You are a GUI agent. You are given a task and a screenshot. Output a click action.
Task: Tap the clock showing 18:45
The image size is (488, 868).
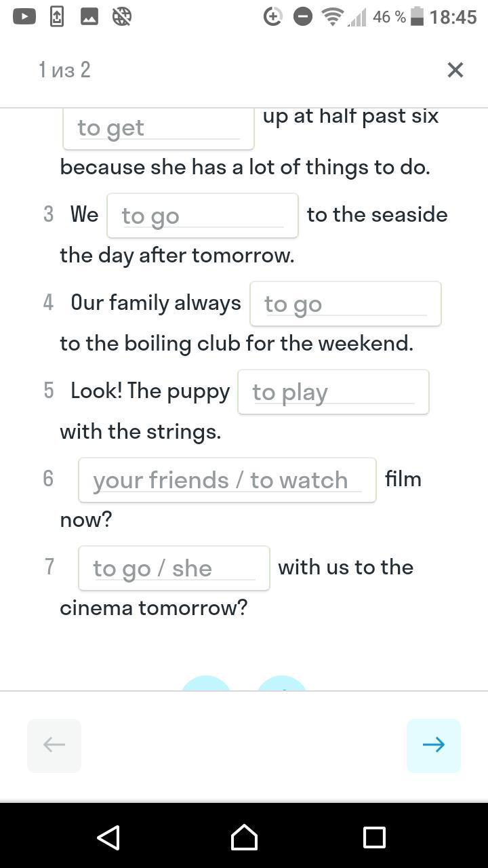tap(453, 16)
